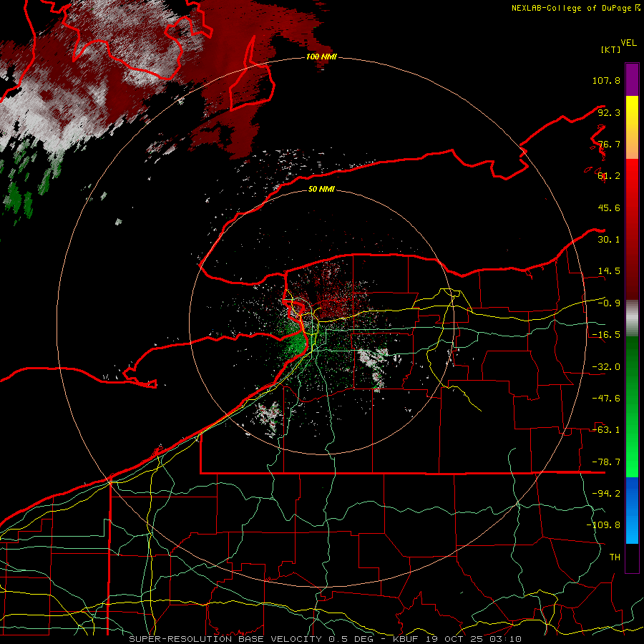Click the [KT] units label

(x=611, y=49)
